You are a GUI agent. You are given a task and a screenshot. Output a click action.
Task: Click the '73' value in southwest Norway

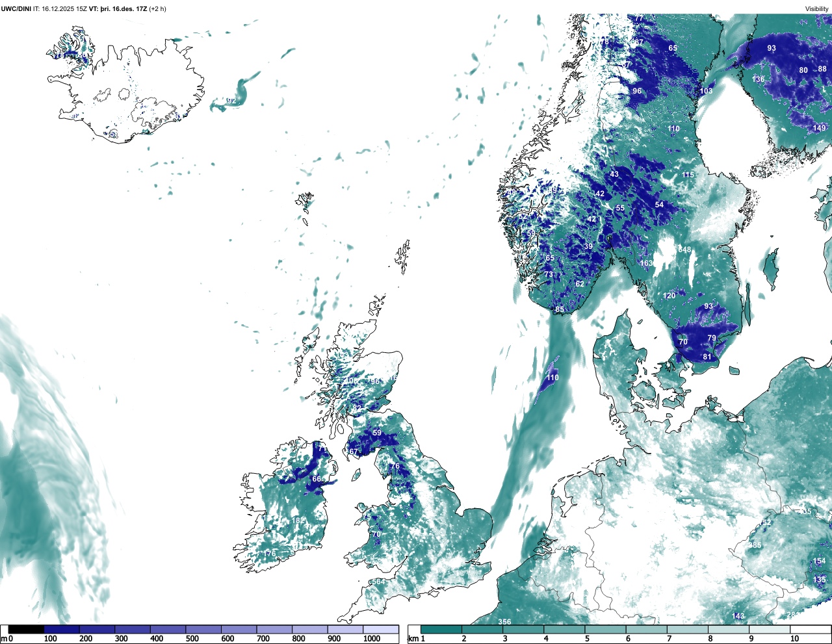pos(549,275)
